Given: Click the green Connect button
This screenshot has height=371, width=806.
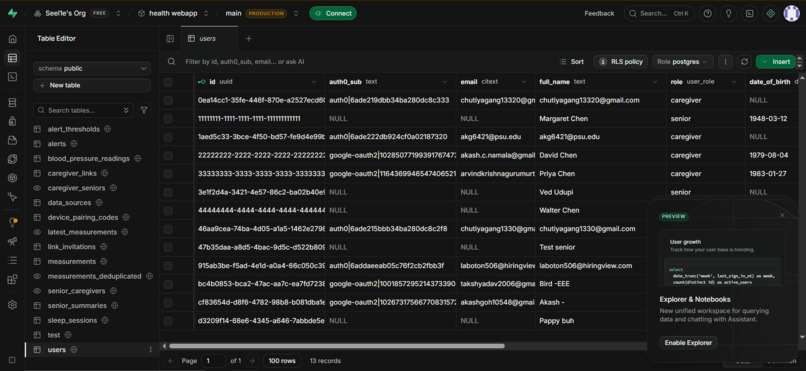Looking at the screenshot, I should tap(333, 13).
